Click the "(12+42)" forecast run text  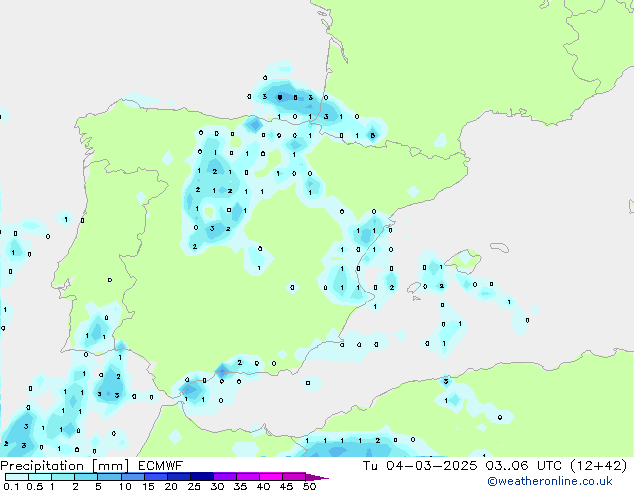tap(598, 466)
